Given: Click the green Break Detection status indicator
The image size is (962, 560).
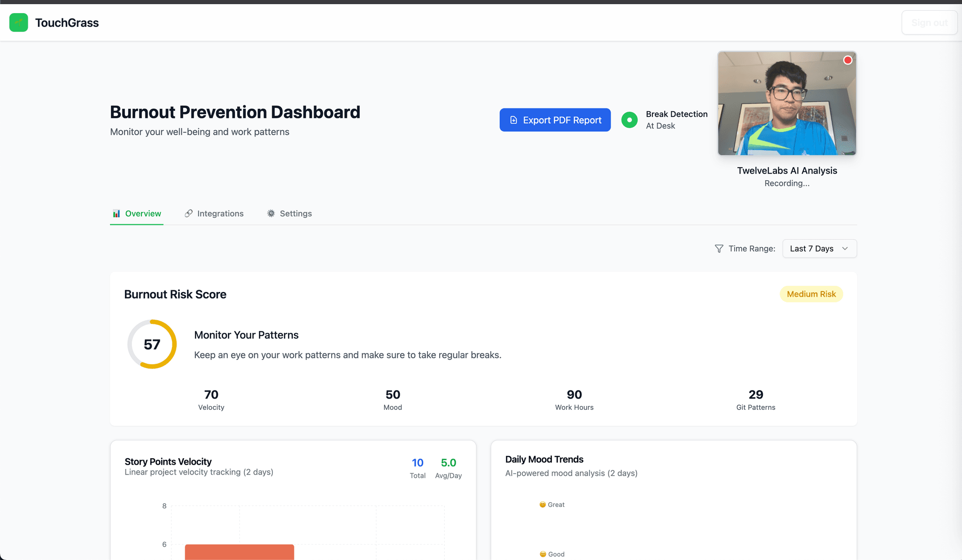Looking at the screenshot, I should point(629,120).
